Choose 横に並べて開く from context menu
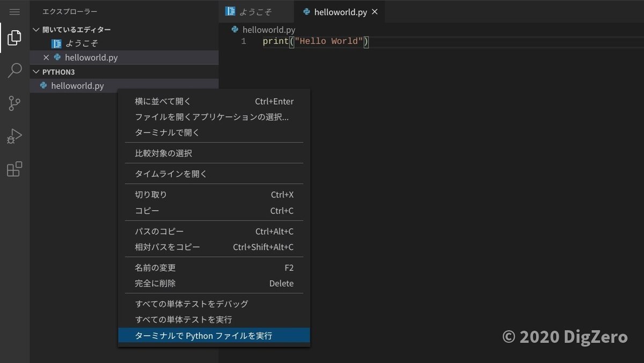This screenshot has width=644, height=363. click(x=214, y=101)
